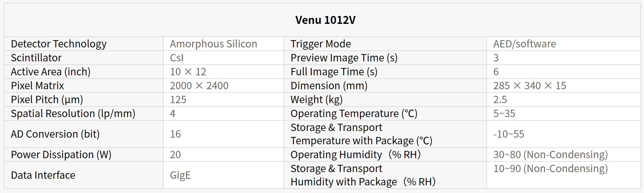The width and height of the screenshot is (644, 193).
Task: Click the Trigger Mode label
Action: coord(321,44)
